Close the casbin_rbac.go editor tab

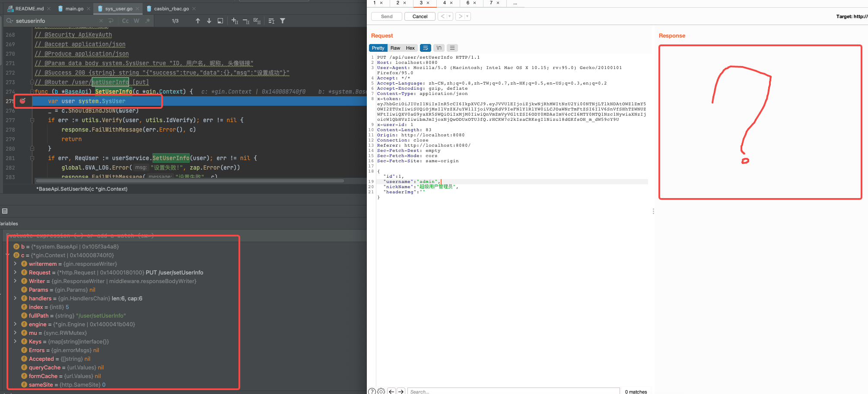pos(194,9)
